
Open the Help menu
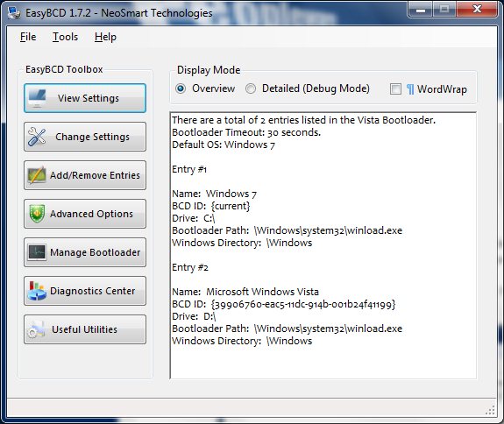(x=105, y=37)
